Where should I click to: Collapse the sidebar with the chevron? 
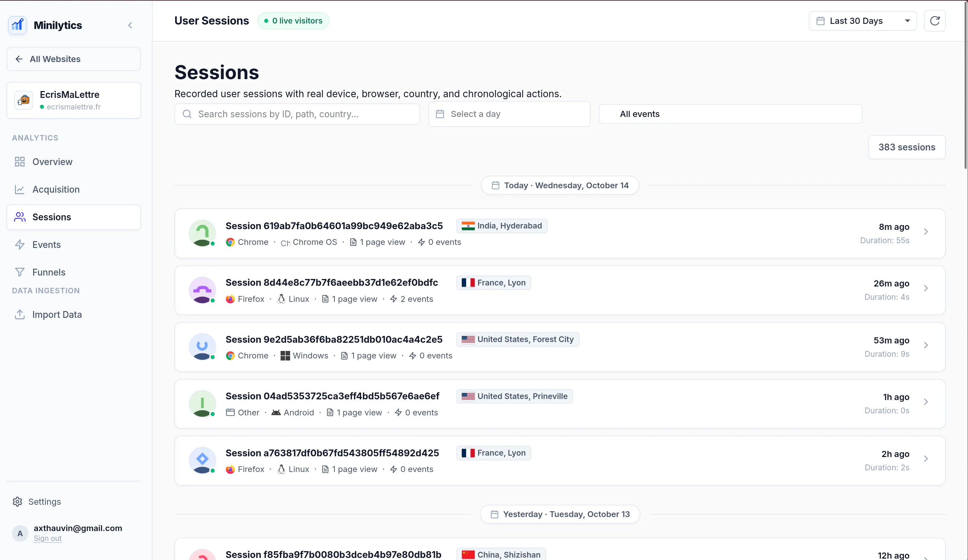[130, 25]
